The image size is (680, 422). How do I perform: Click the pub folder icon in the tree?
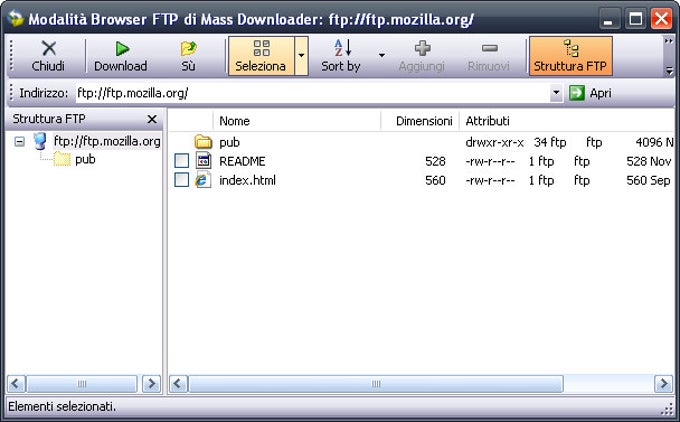pos(62,160)
